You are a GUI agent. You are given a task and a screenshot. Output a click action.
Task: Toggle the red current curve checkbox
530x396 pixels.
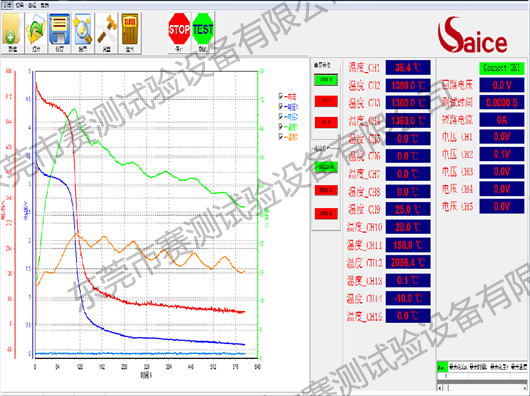click(x=281, y=97)
